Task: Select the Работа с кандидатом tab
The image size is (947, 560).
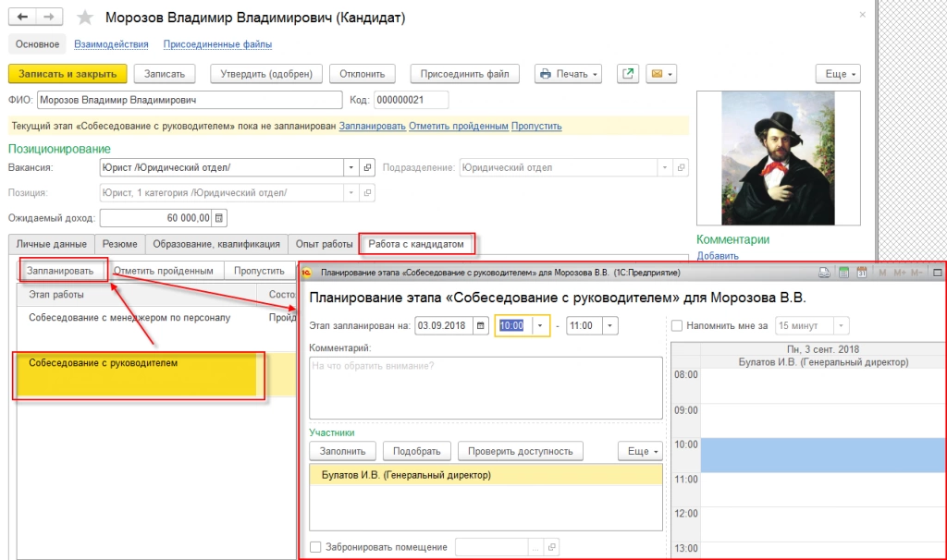Action: point(416,244)
